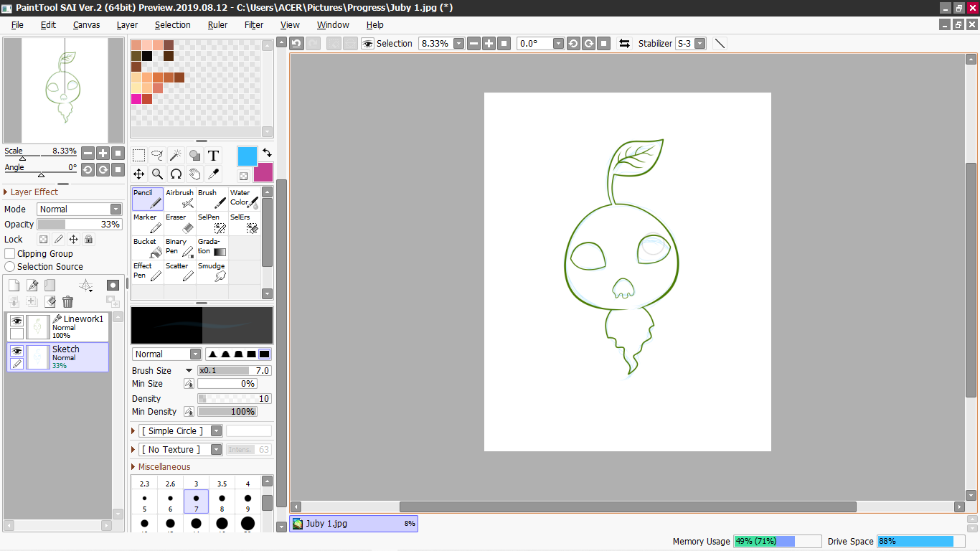Select the Eraser tool
The image size is (980, 551).
point(180,223)
